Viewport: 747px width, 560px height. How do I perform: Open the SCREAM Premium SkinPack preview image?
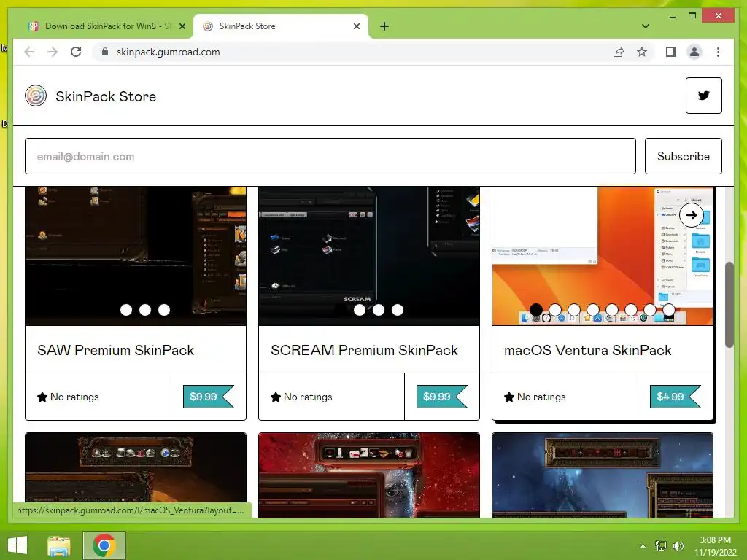click(369, 256)
